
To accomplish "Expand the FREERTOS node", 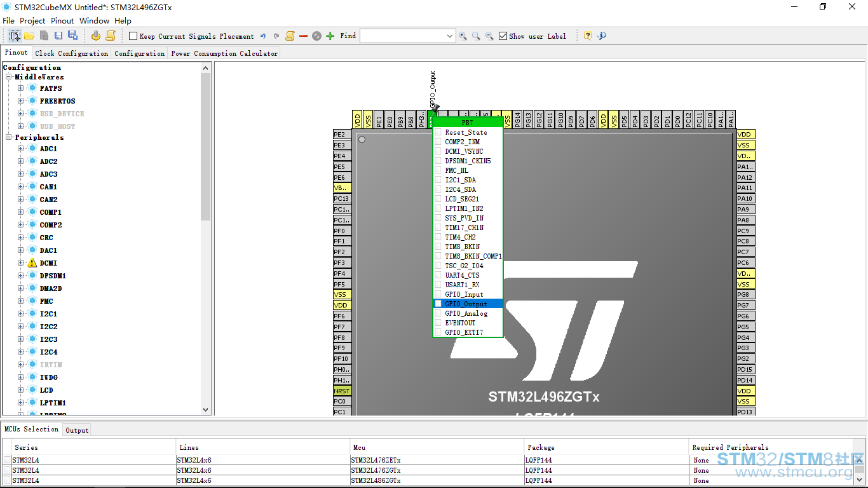I will [21, 101].
